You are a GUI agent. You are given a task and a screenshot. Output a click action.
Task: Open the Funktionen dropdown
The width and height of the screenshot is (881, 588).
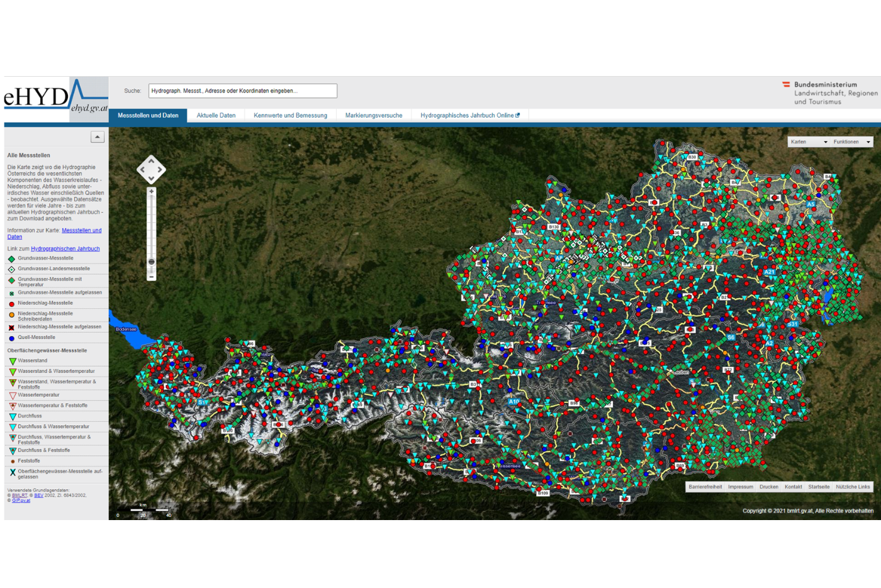[x=851, y=141]
